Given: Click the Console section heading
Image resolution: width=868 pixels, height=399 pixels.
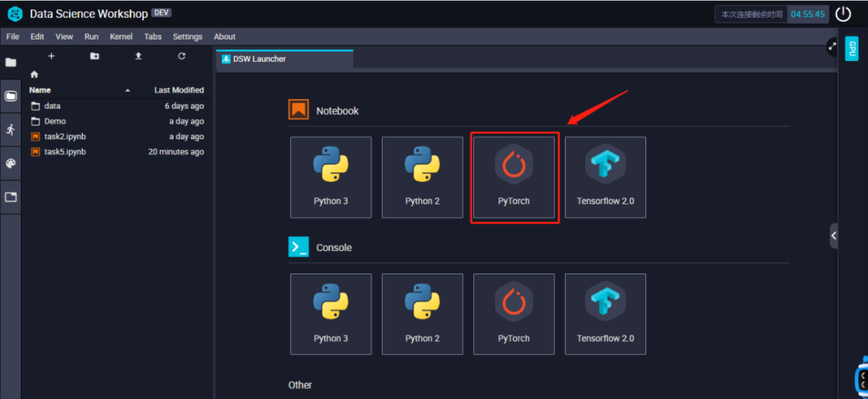Looking at the screenshot, I should [x=334, y=248].
